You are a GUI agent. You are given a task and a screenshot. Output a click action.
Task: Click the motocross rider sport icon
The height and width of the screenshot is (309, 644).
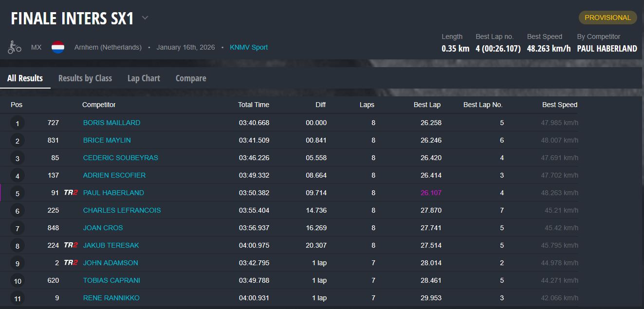[15, 47]
